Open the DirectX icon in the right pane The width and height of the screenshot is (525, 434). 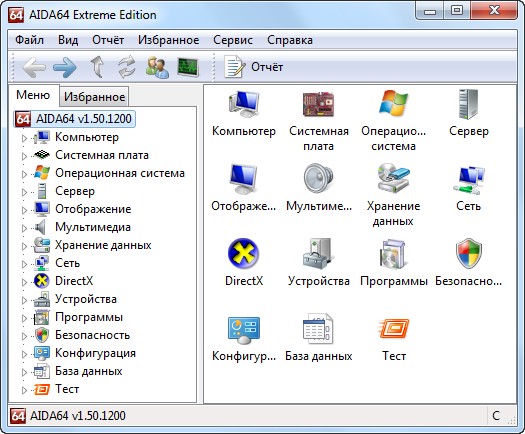(244, 253)
